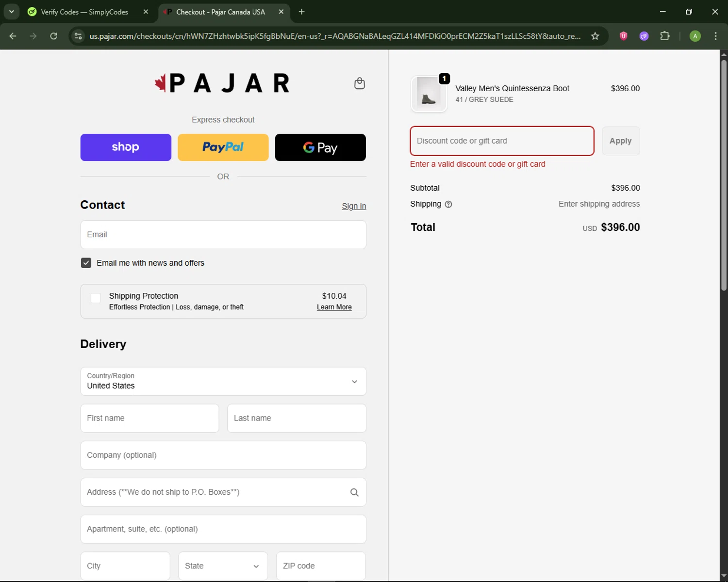Switch to Verify Codes — SimplyCodes tab
This screenshot has width=728, height=582.
coord(84,12)
